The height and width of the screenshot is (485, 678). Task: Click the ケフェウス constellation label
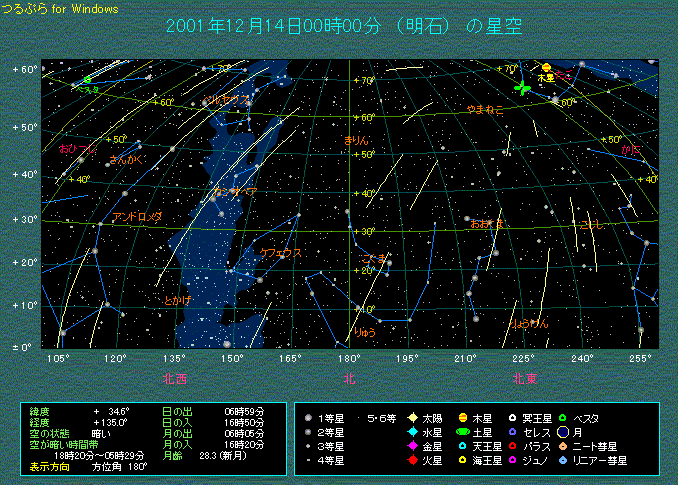tap(280, 253)
